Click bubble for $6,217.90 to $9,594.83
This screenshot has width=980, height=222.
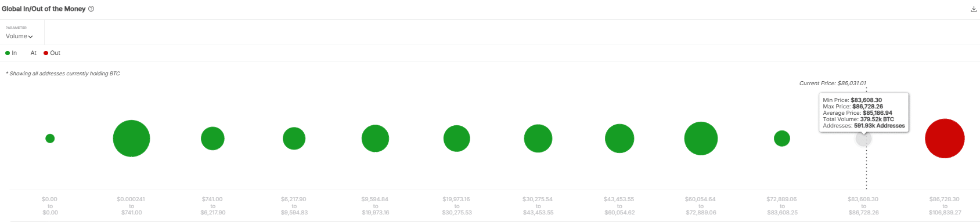point(294,139)
